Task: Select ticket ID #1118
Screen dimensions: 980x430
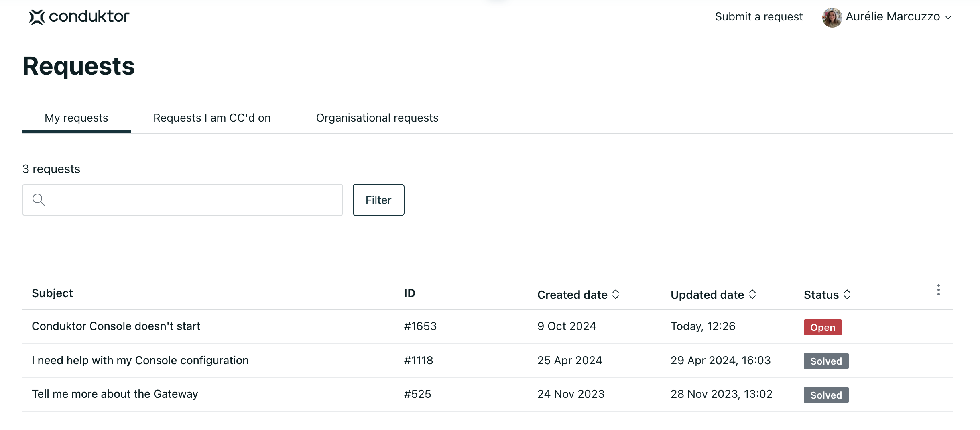Action: (x=419, y=360)
